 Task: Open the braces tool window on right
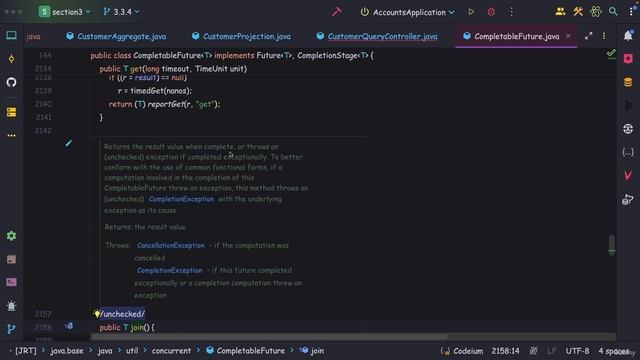click(628, 152)
